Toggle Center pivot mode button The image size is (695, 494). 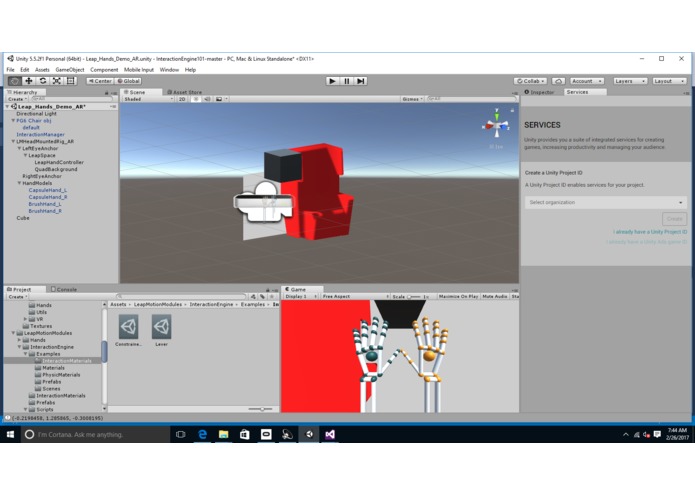coord(100,81)
